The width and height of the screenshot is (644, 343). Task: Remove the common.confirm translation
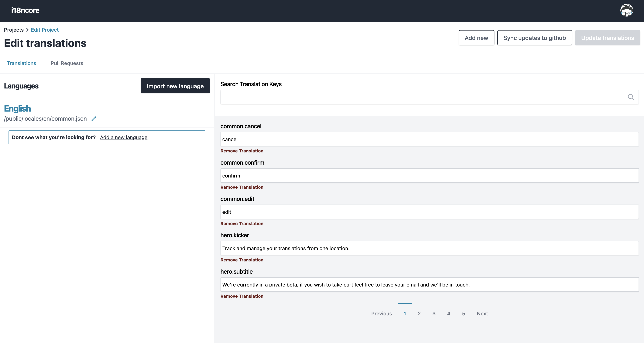[242, 187]
